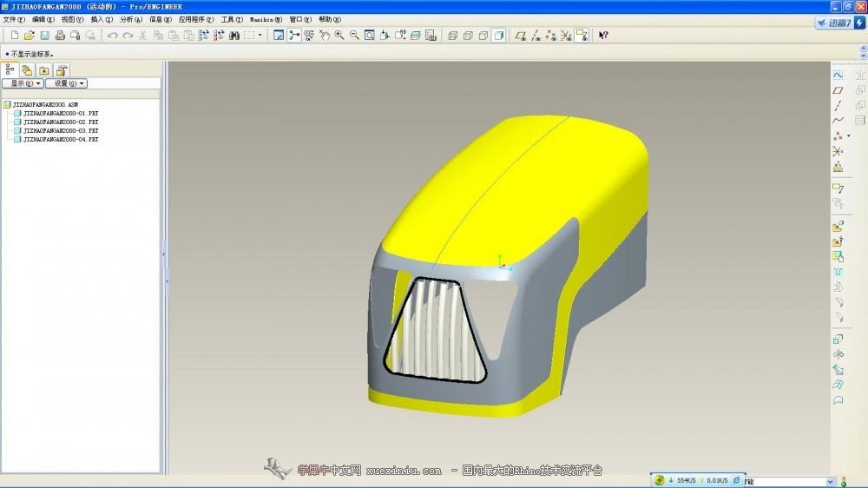Open the 分析 (Analysis) menu
868x488 pixels.
click(x=131, y=19)
